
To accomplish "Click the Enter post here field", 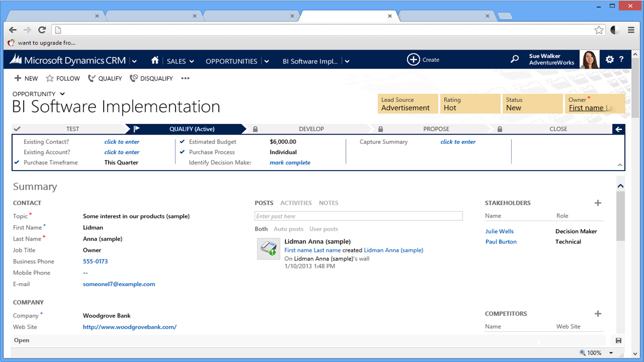I will tap(358, 216).
